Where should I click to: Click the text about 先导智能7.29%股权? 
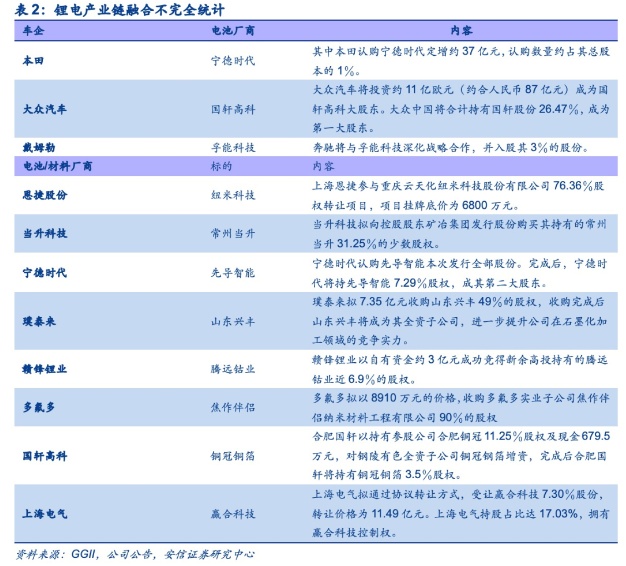460,273
